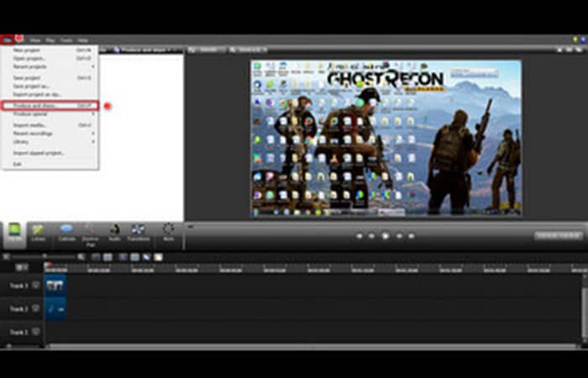This screenshot has height=378, width=588.
Task: Click the More tools icon
Action: point(168,232)
